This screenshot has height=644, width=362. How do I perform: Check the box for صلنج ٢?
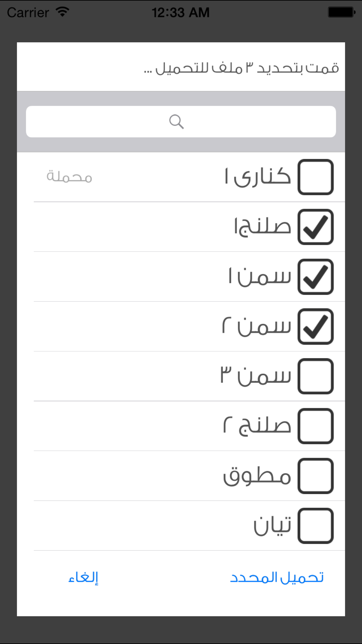tap(315, 426)
